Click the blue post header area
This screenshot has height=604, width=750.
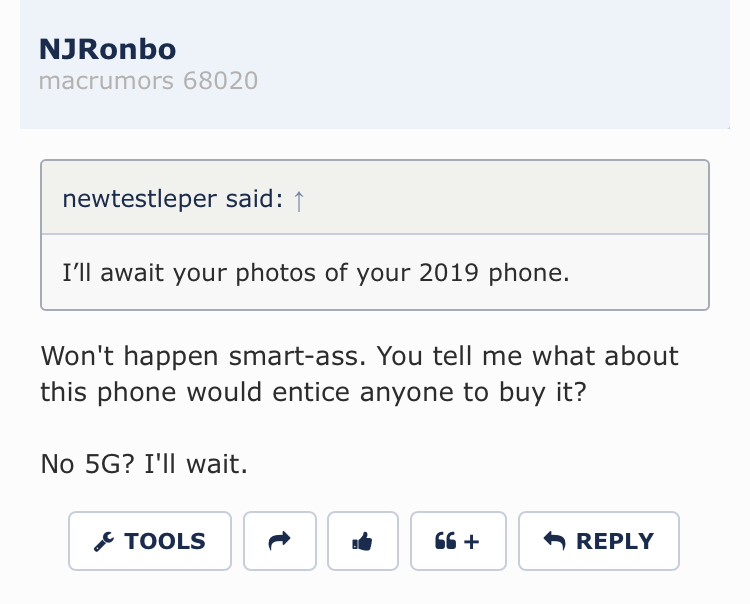pos(375,64)
